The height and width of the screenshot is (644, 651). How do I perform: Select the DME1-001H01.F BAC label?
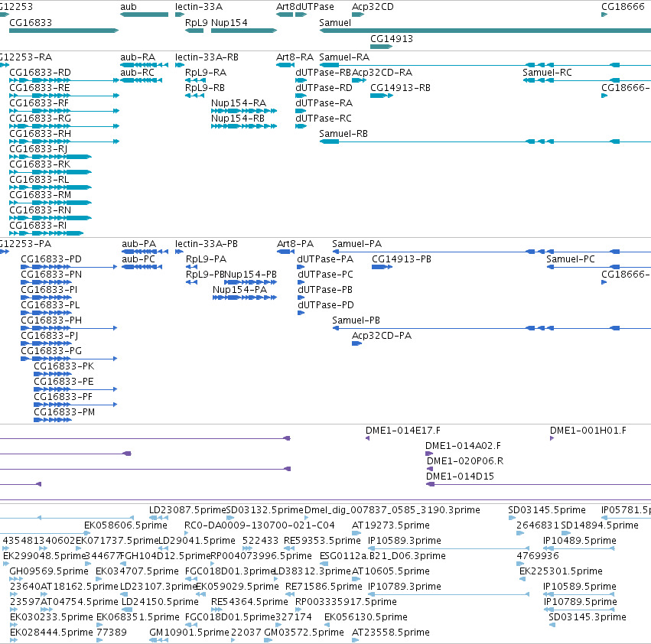coord(588,430)
